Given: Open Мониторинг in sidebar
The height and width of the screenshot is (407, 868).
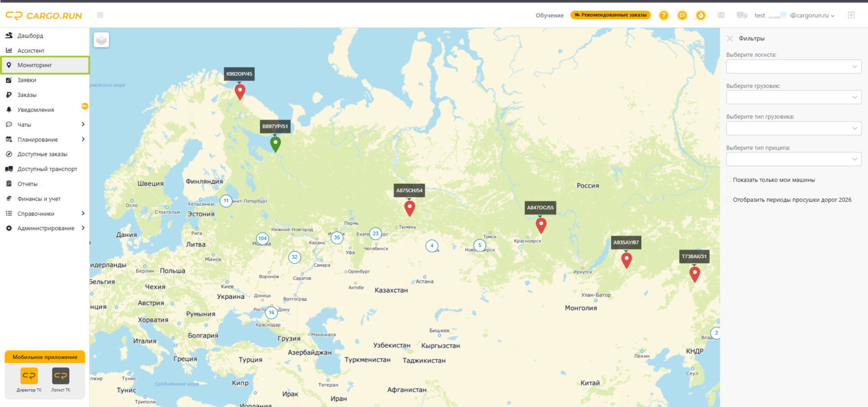Looking at the screenshot, I should [45, 65].
